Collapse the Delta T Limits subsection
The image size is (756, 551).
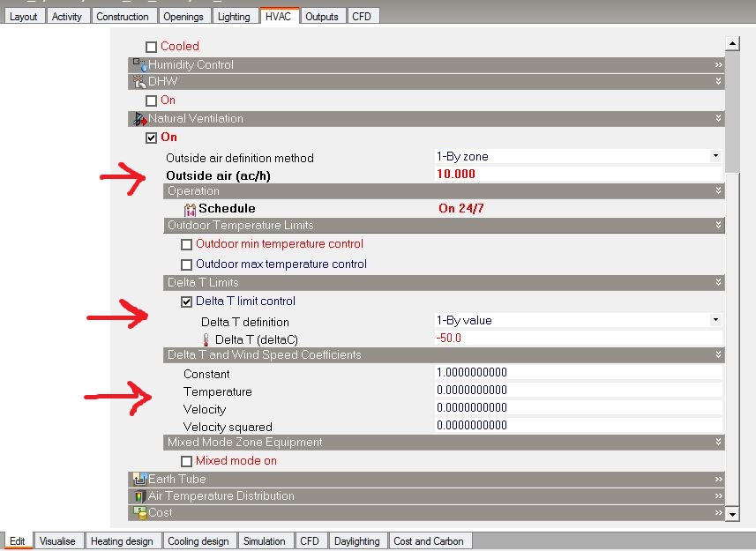(x=718, y=282)
